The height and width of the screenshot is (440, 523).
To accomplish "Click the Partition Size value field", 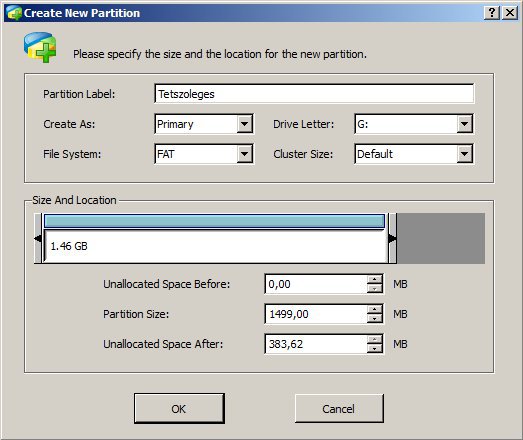I will pyautogui.click(x=316, y=314).
